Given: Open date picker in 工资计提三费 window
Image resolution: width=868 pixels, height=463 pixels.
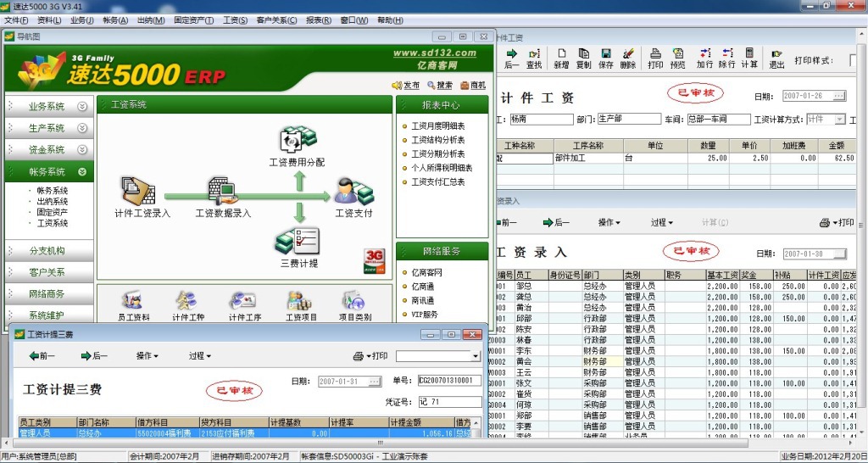Looking at the screenshot, I should [376, 381].
